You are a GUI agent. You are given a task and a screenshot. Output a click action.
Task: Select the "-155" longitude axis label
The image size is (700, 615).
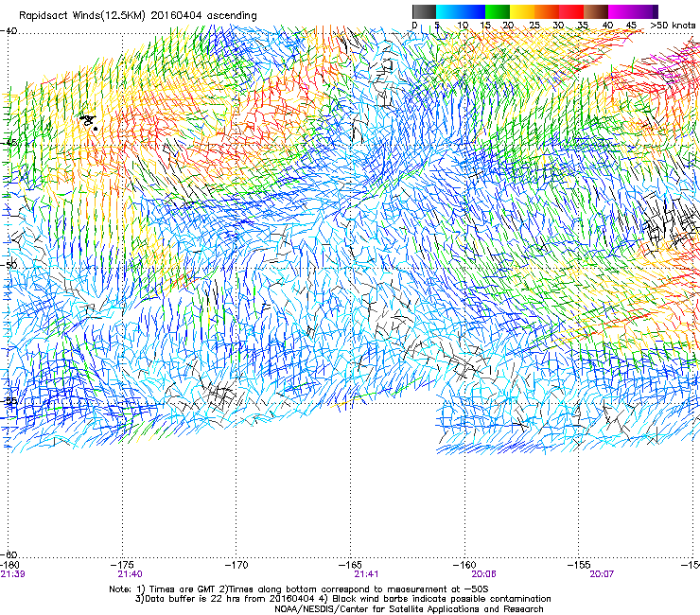579,565
